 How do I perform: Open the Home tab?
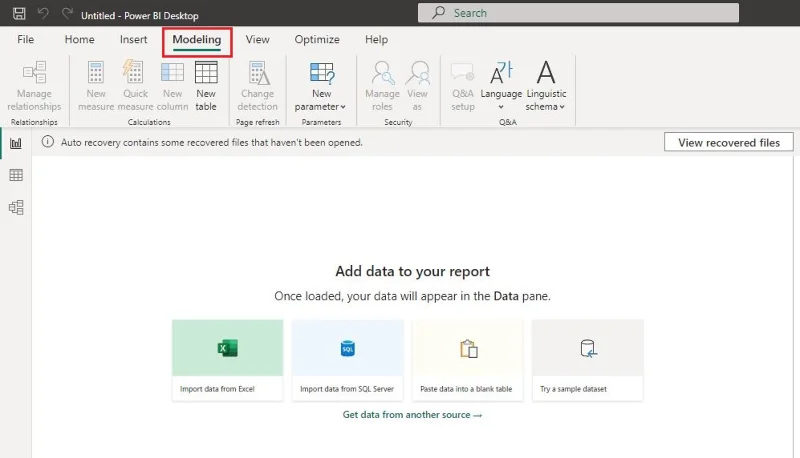pos(79,39)
